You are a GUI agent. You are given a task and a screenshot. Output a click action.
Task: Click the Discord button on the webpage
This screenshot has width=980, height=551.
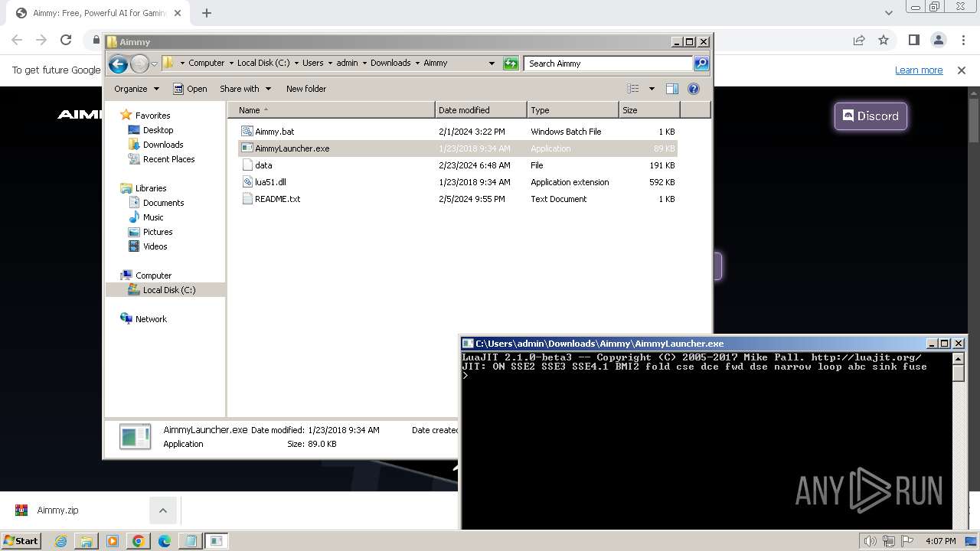pos(871,116)
